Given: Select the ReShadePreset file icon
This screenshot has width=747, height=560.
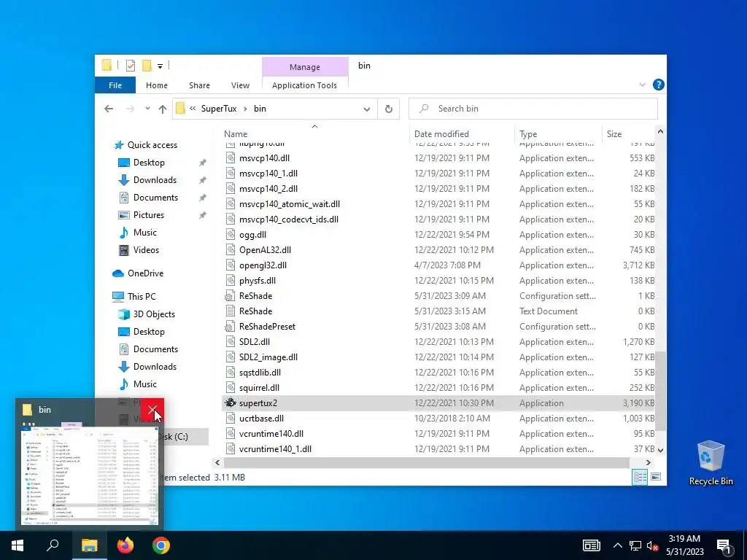Looking at the screenshot, I should pyautogui.click(x=231, y=326).
